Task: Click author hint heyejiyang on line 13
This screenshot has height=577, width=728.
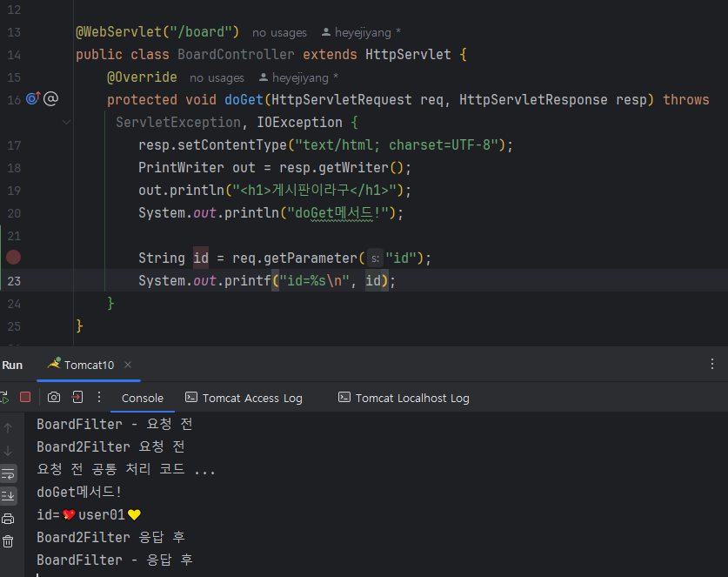Action: (361, 32)
